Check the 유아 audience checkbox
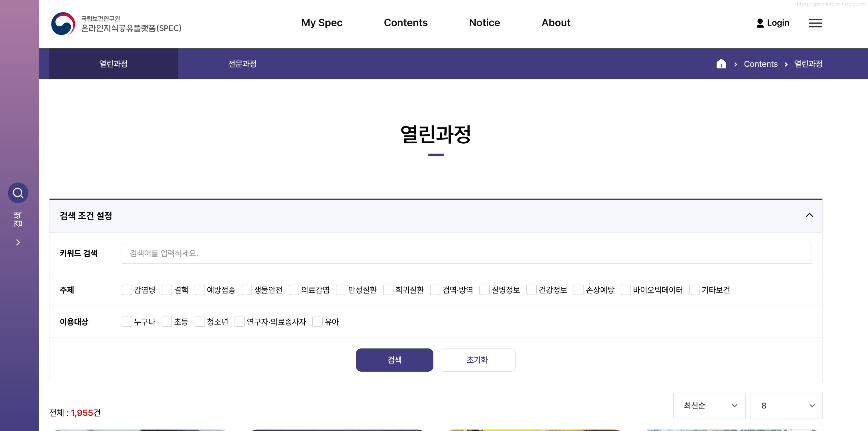The height and width of the screenshot is (431, 868). [317, 322]
